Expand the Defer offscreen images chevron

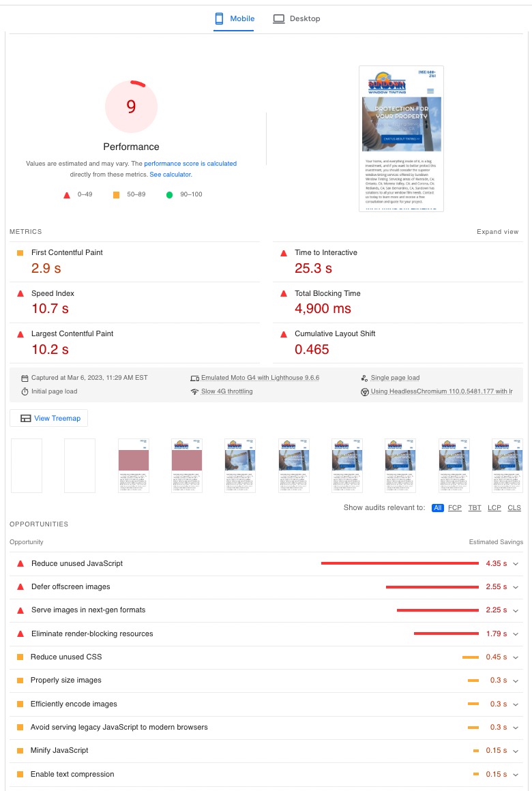pos(516,587)
